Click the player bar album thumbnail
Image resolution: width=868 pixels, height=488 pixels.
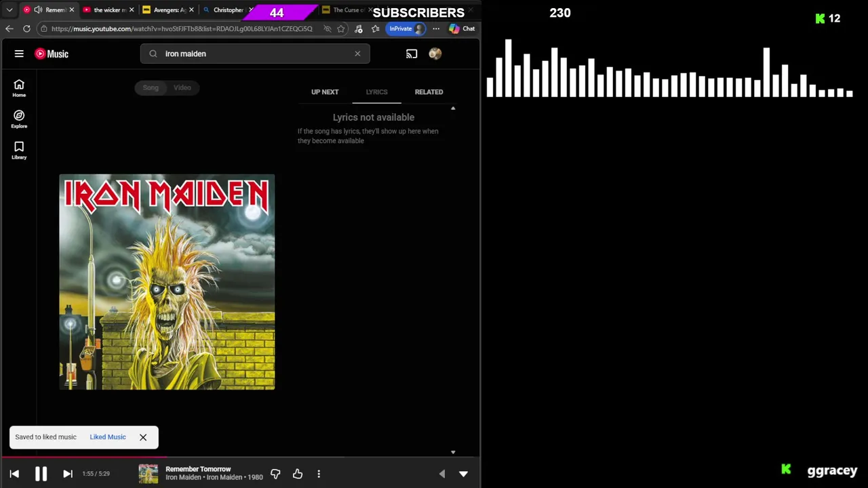[149, 474]
